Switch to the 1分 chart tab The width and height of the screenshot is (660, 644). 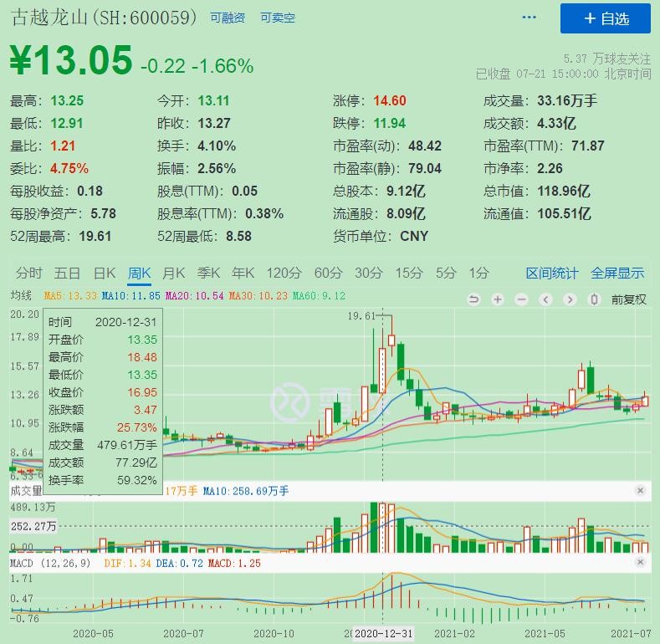pyautogui.click(x=479, y=273)
